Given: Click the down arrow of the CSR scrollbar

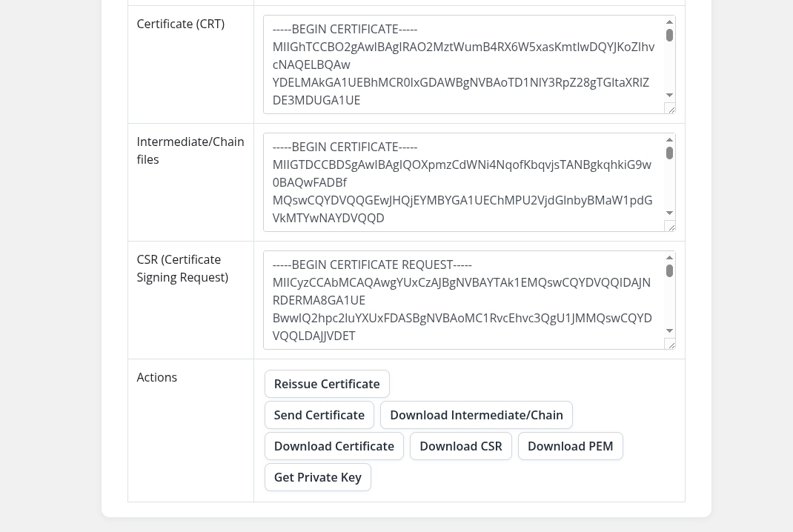Looking at the screenshot, I should coord(669,330).
